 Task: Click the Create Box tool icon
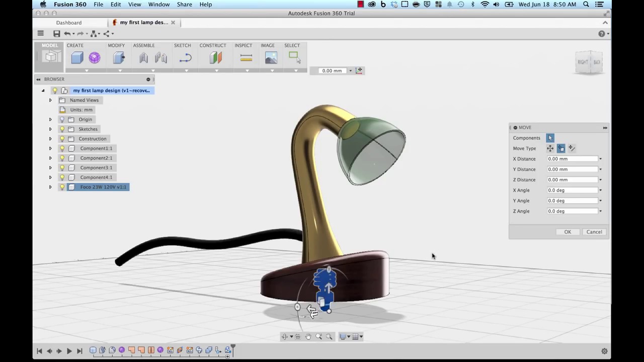[x=77, y=58]
